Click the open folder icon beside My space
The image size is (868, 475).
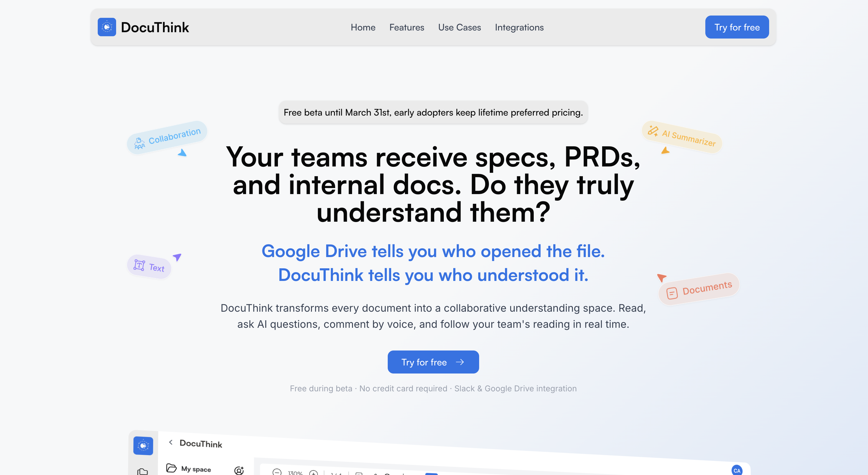pyautogui.click(x=172, y=468)
